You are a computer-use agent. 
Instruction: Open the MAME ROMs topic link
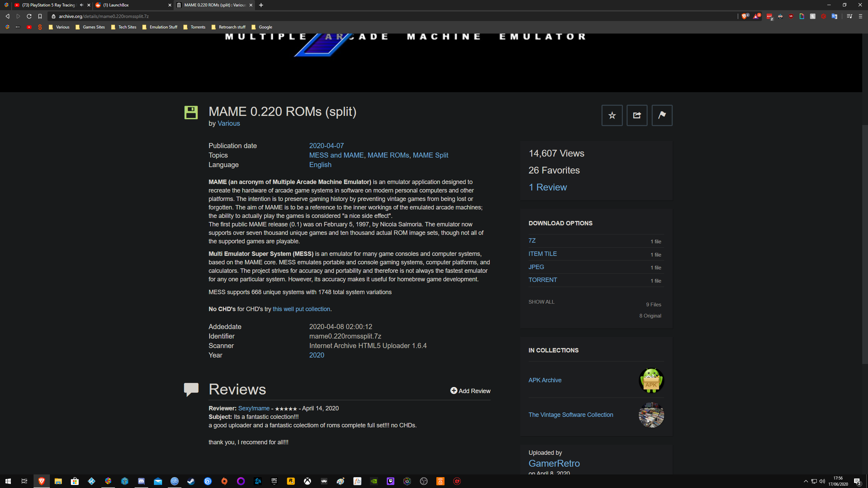(388, 155)
